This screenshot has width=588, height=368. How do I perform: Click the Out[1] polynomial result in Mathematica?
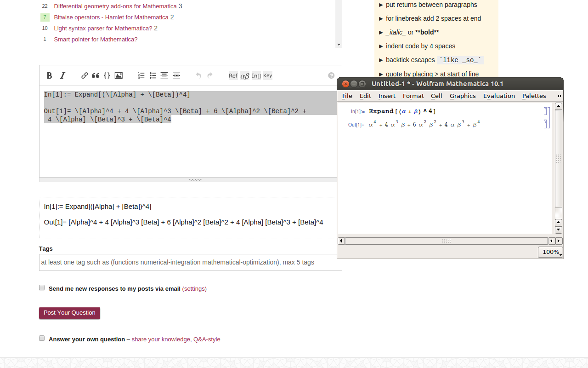pyautogui.click(x=424, y=124)
